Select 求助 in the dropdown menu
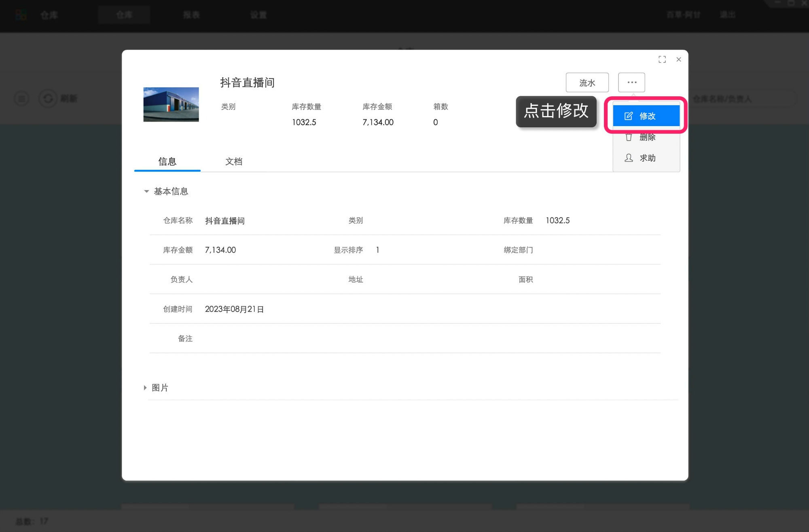The width and height of the screenshot is (809, 532). pyautogui.click(x=646, y=158)
